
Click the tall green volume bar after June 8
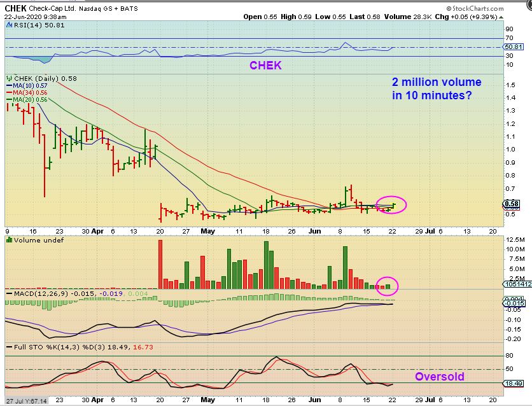(x=346, y=268)
